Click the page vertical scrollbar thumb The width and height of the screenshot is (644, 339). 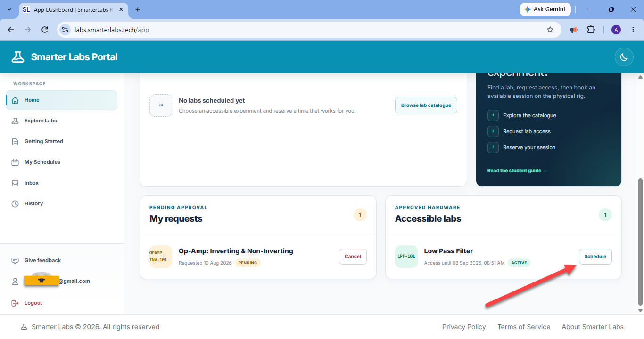pyautogui.click(x=640, y=241)
